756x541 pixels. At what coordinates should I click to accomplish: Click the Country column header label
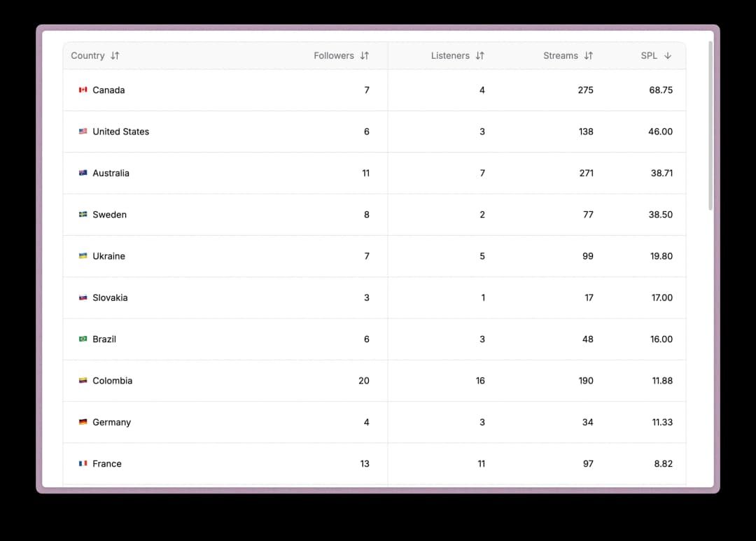pyautogui.click(x=87, y=56)
